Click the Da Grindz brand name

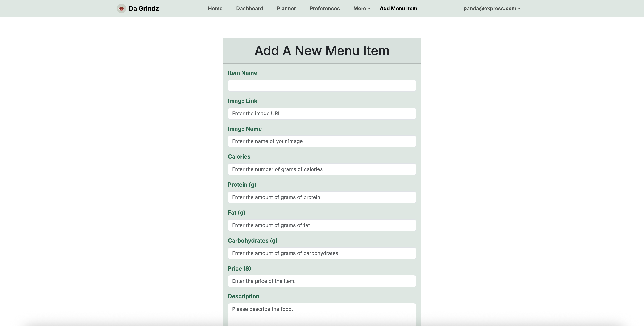pyautogui.click(x=144, y=9)
